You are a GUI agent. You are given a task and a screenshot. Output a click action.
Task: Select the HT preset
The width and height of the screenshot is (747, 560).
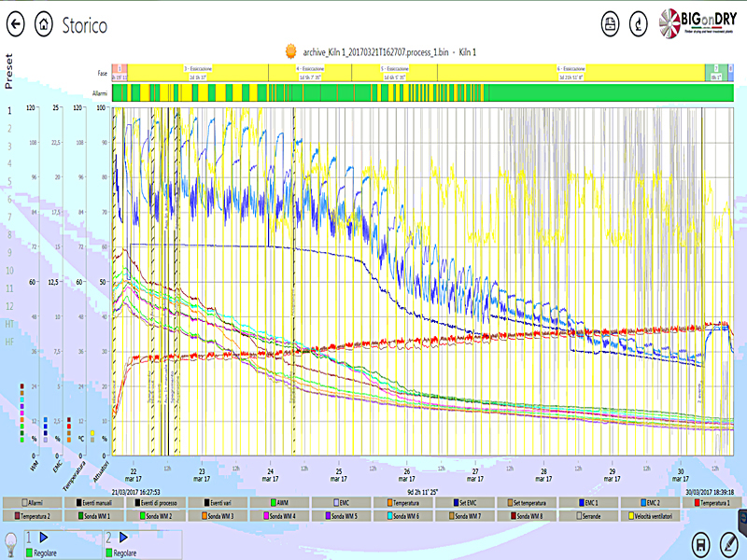coord(9,324)
